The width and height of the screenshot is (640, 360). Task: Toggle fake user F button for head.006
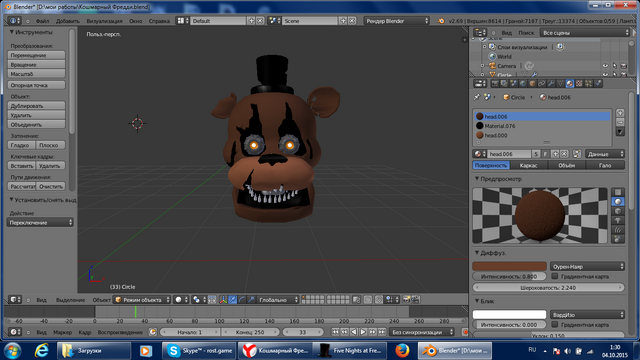coord(545,154)
